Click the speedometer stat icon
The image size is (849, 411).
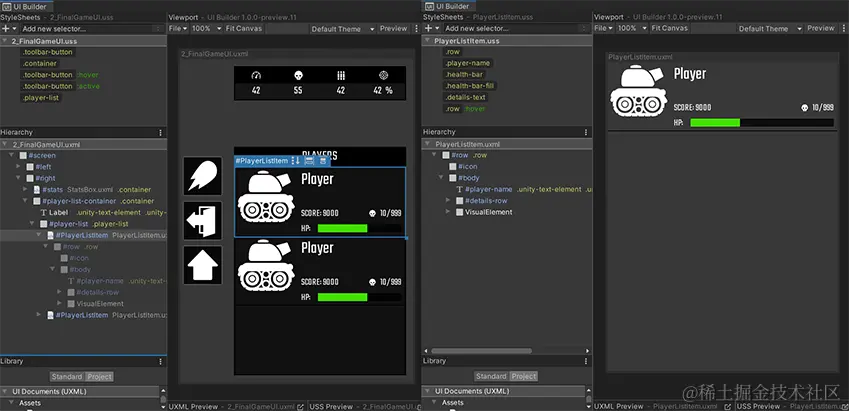pyautogui.click(x=256, y=75)
